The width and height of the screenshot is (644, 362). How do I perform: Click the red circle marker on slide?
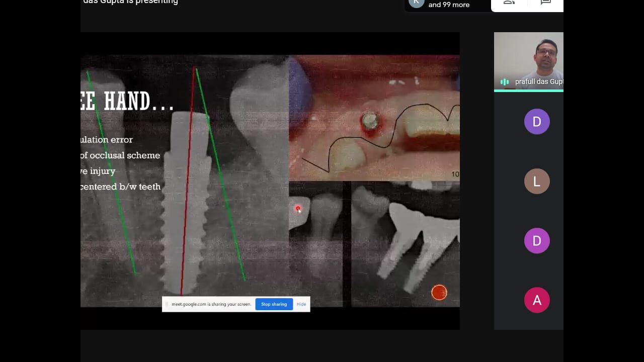click(439, 292)
